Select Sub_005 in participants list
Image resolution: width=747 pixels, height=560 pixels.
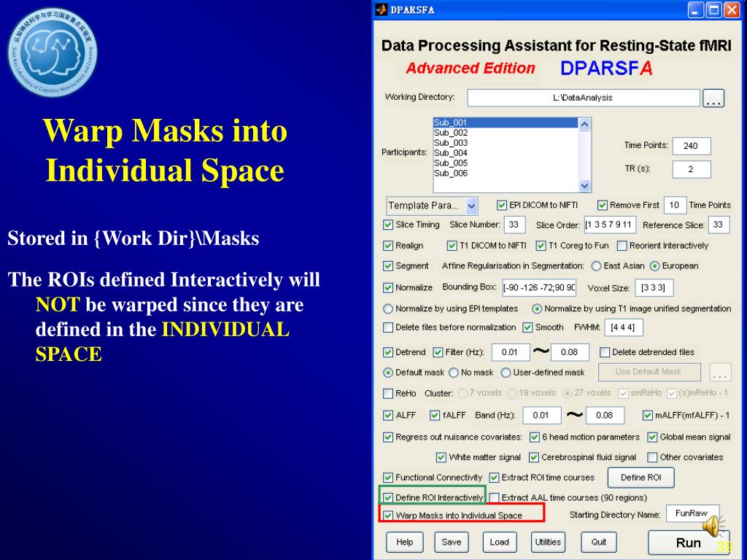pos(506,163)
